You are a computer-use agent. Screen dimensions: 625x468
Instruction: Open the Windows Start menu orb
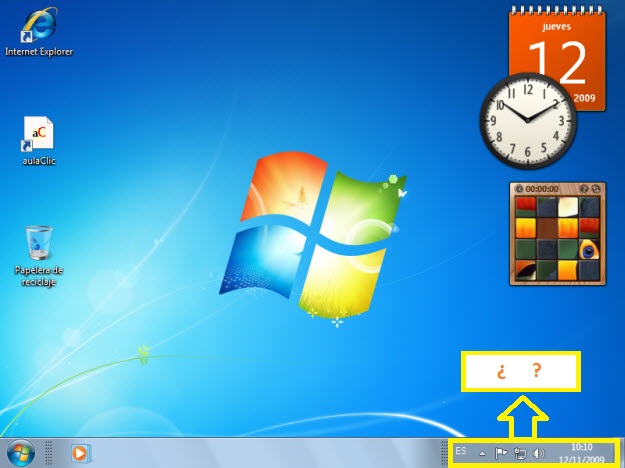click(x=21, y=453)
